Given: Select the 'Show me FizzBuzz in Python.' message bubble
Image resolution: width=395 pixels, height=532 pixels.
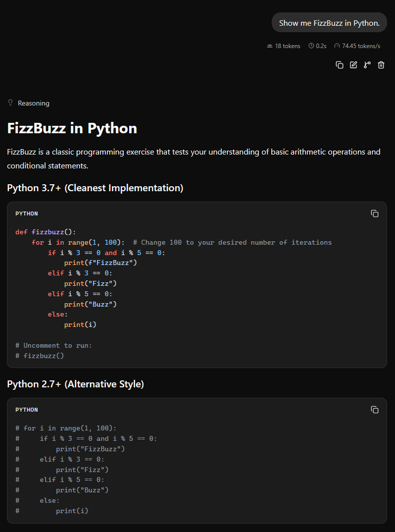Looking at the screenshot, I should tap(329, 23).
